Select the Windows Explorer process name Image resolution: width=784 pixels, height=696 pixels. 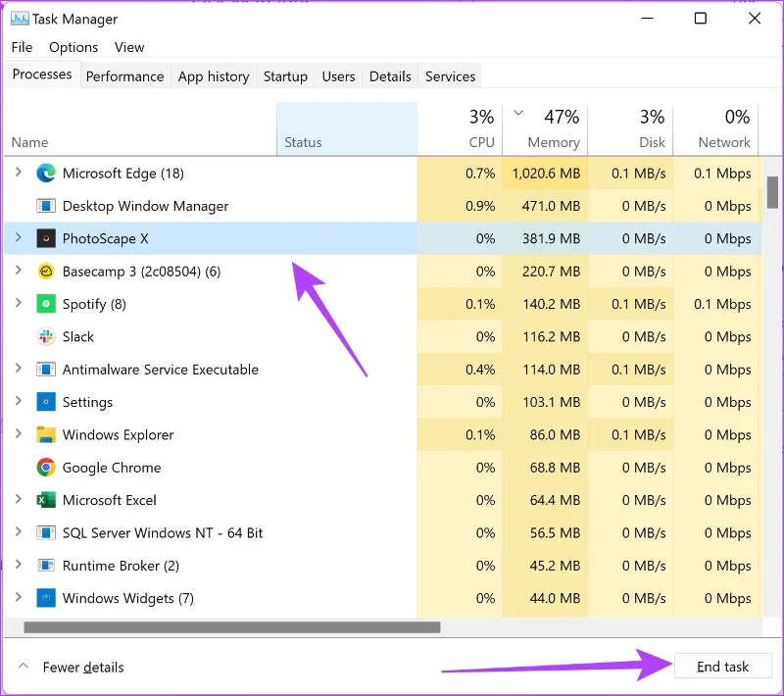(118, 435)
